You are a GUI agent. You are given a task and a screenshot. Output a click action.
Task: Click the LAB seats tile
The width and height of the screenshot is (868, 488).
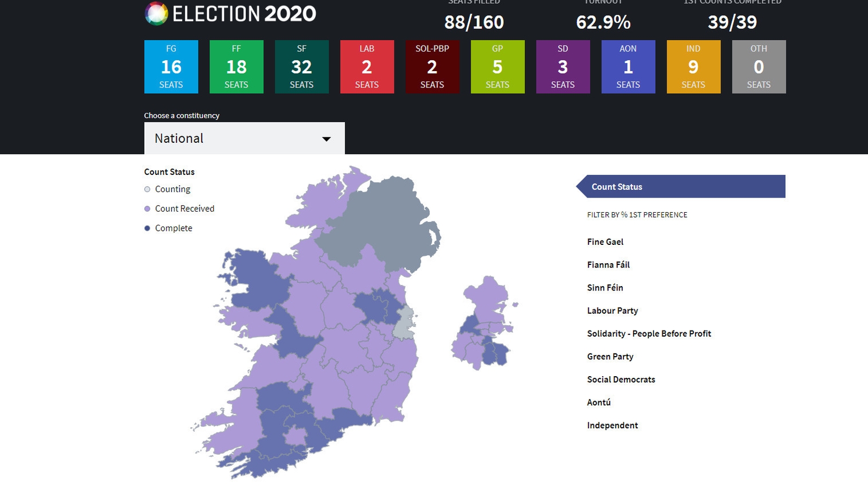[367, 66]
